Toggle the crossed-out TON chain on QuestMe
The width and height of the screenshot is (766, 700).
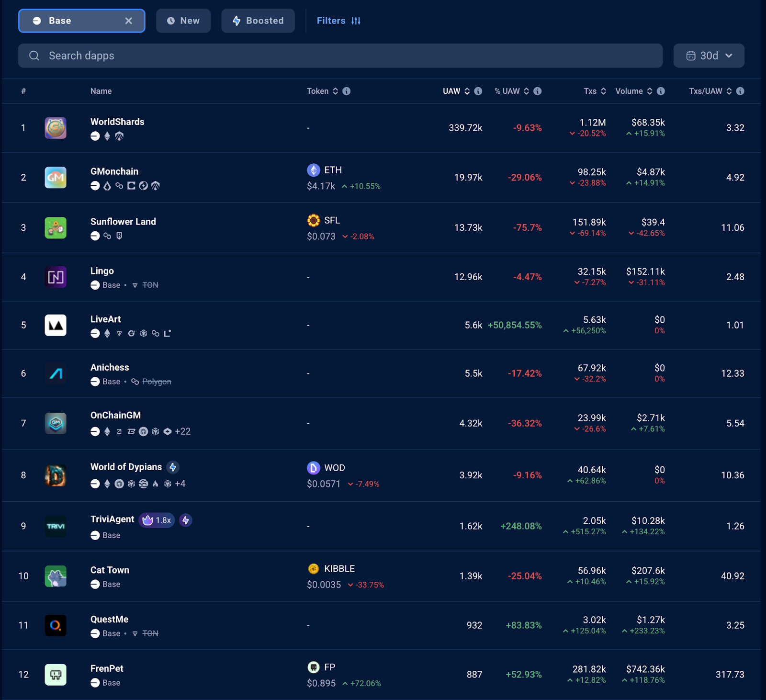(x=150, y=633)
